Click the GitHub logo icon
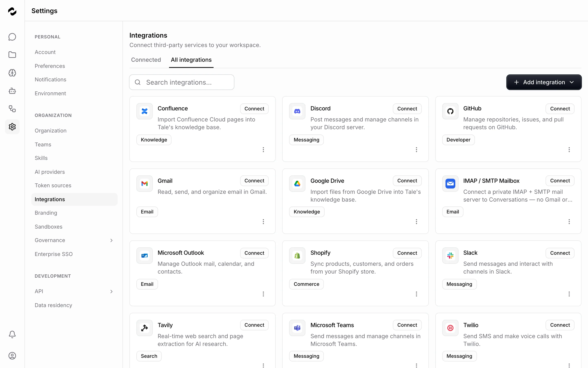Viewport: 588px width, 368px height. (x=450, y=111)
